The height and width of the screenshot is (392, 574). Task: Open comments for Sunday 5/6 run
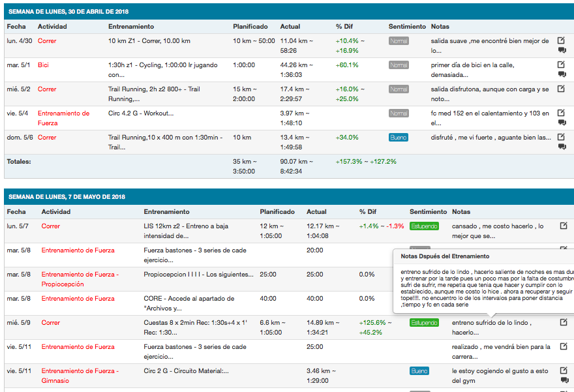(x=562, y=147)
